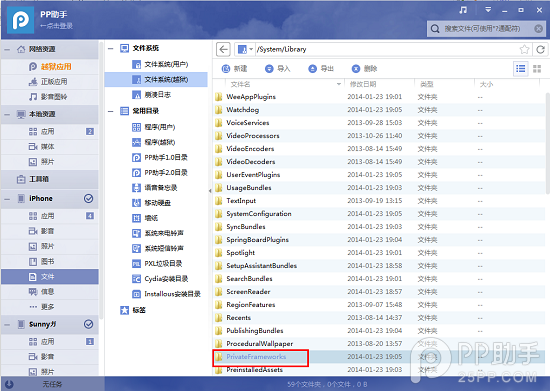Toggle the iPhone device checkmark
This screenshot has width=550, height=391.
pos(88,199)
